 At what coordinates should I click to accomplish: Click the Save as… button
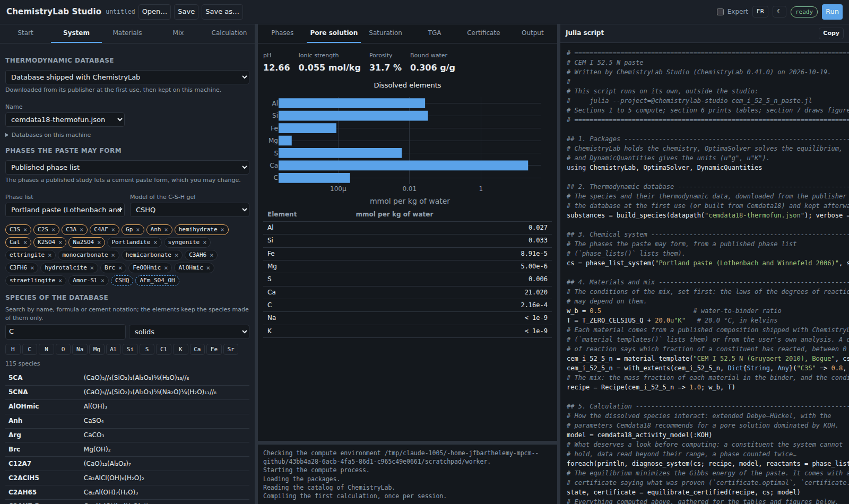pos(222,12)
